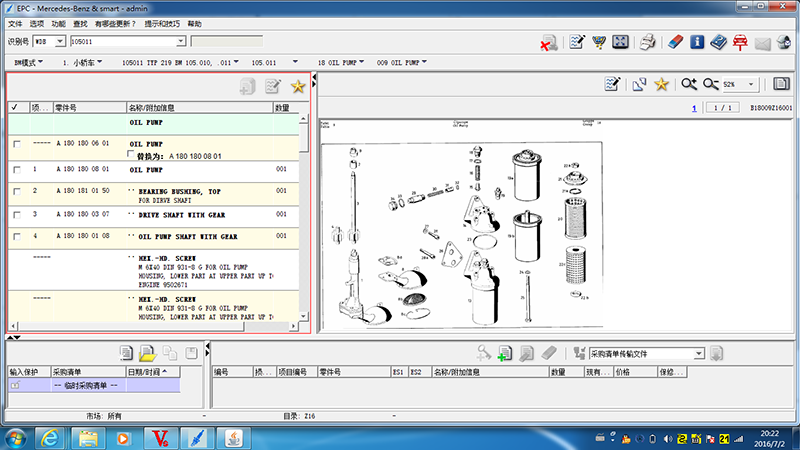Viewport: 800px width, 450px height.
Task: Collapse the parts list panel arrow
Action: [x=314, y=79]
